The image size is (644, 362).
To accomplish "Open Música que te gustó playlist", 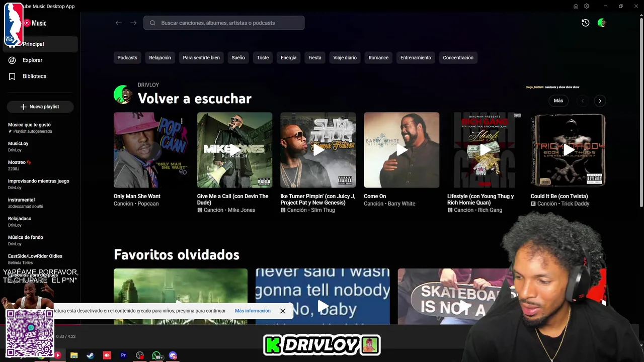I will [x=40, y=128].
